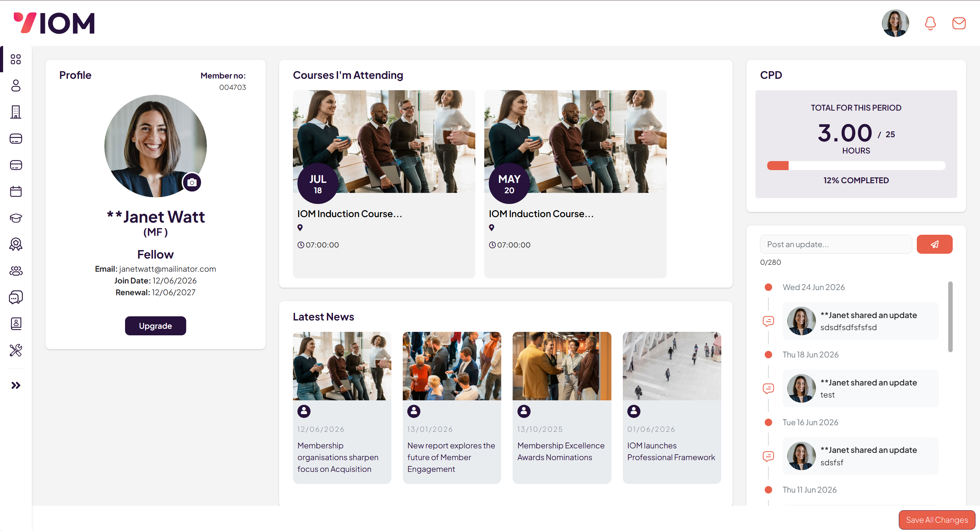
Task: Click 'Latest News' heading
Action: pos(323,317)
